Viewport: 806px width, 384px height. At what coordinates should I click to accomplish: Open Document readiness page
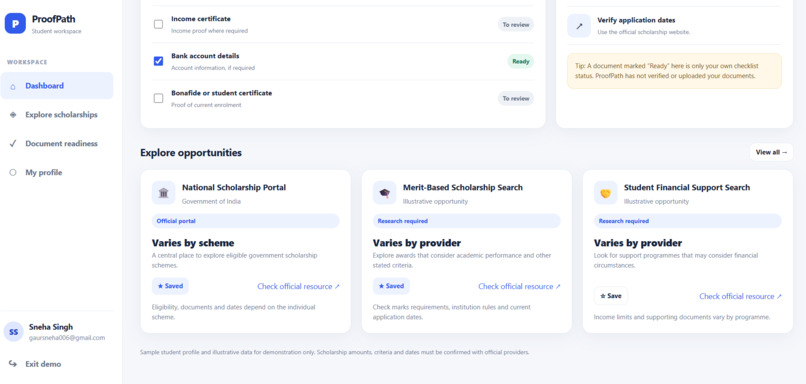pos(57,143)
